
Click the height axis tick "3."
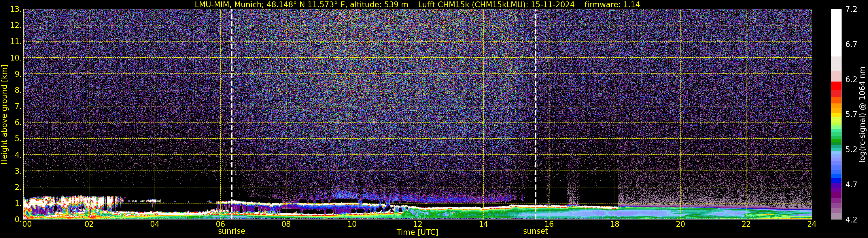tap(18, 171)
